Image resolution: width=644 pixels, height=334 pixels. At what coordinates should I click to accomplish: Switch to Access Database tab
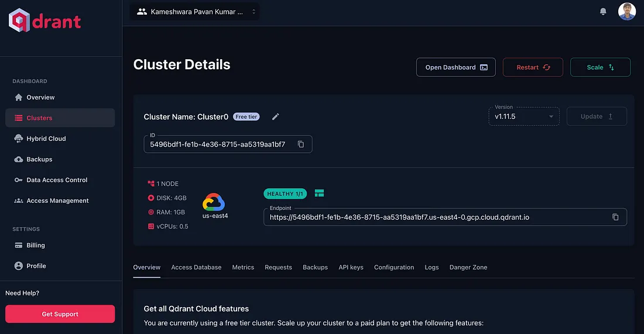[196, 267]
